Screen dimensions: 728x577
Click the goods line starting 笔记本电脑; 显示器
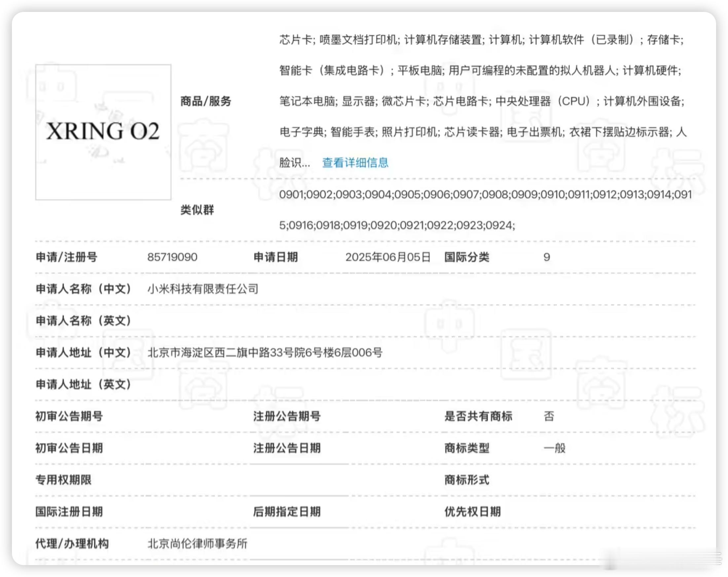coord(482,101)
